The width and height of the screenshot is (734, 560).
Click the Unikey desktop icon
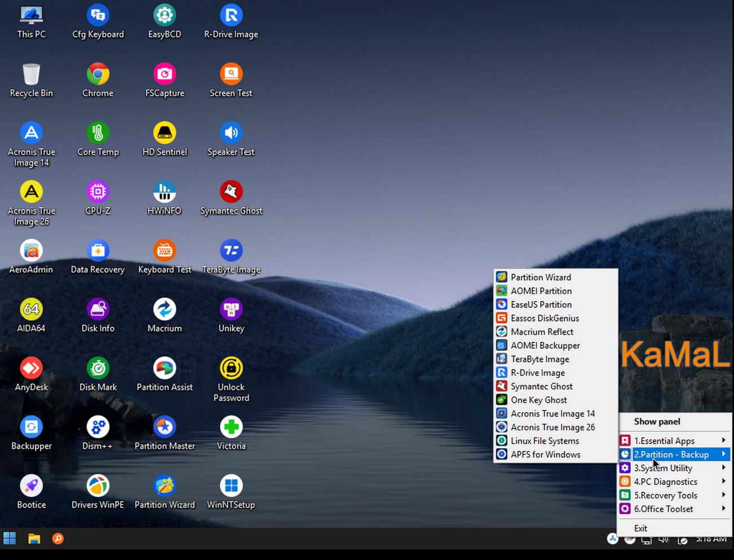coord(231,316)
